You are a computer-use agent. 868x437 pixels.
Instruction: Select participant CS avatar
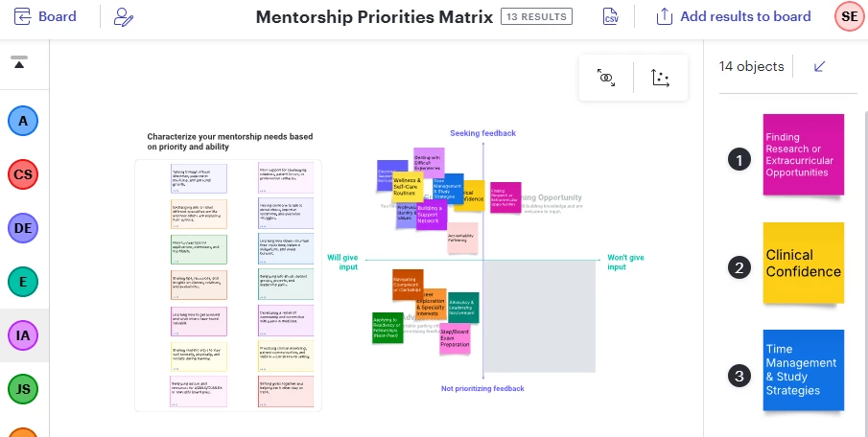click(x=23, y=174)
